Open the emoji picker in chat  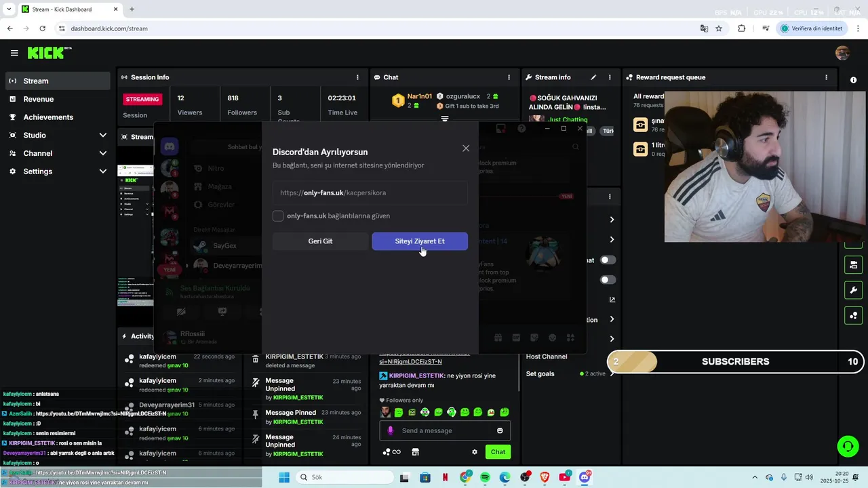coord(500,430)
